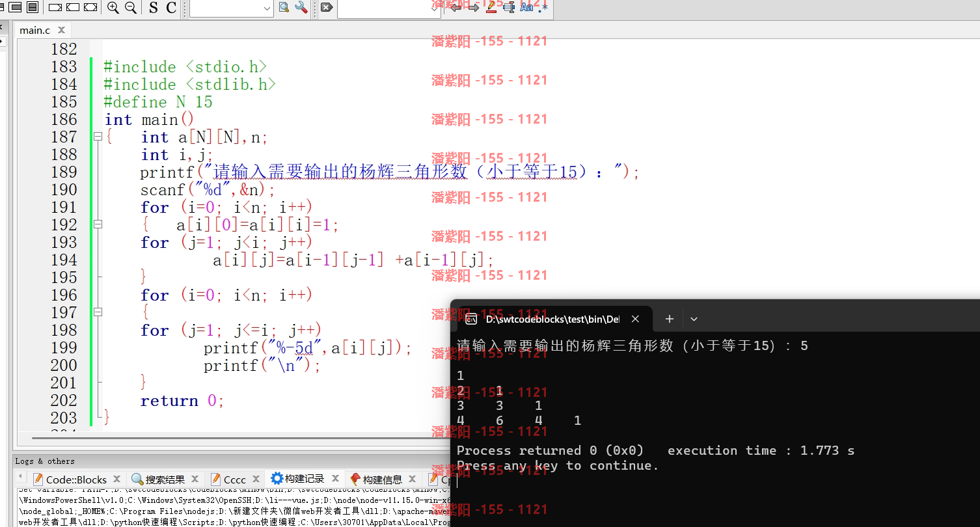The height and width of the screenshot is (527, 980).
Task: Click the #include <stdio.h> line
Action: coord(185,67)
